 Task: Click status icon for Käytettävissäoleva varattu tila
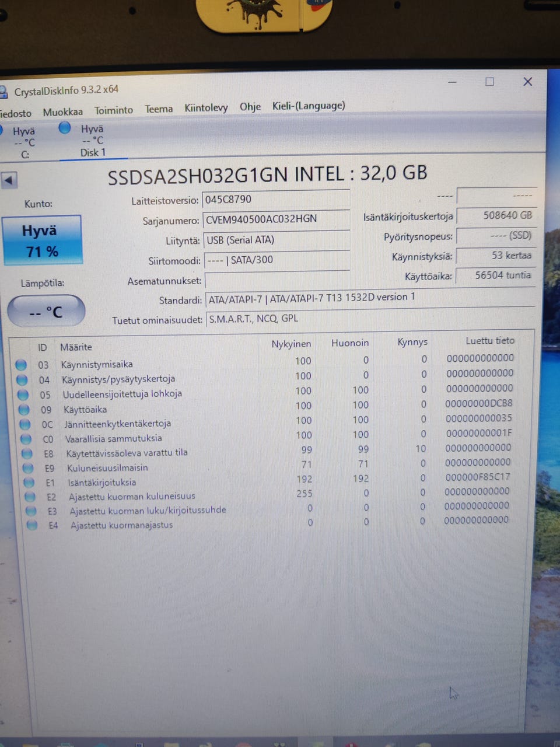point(27,453)
